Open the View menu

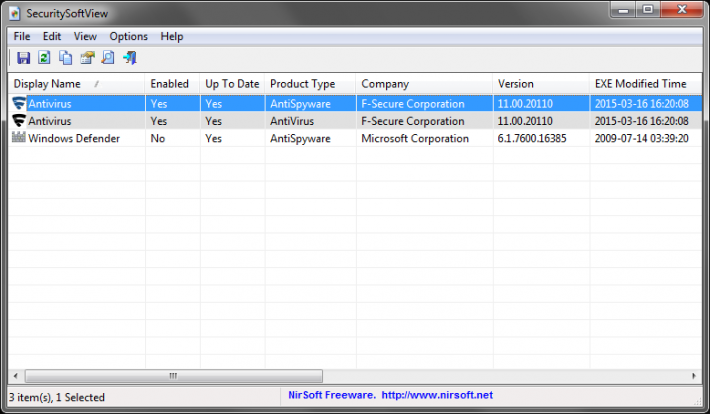pos(85,36)
